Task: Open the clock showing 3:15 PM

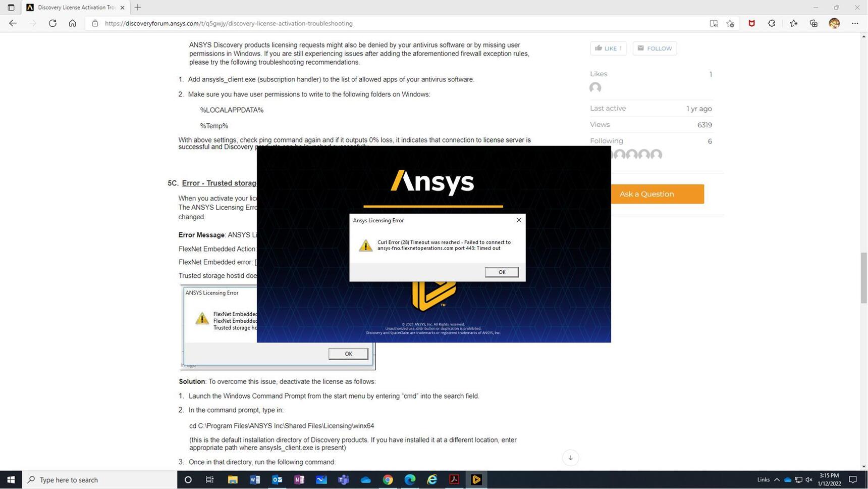Action: [829, 480]
